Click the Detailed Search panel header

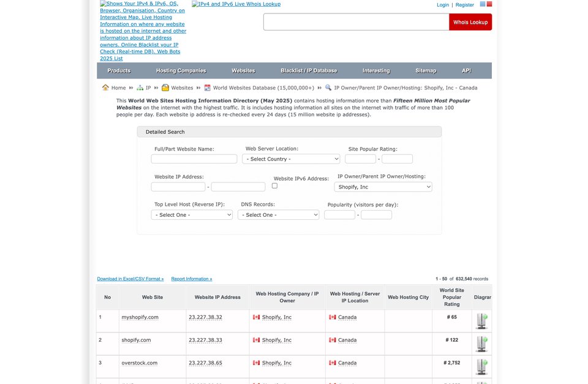(x=289, y=132)
